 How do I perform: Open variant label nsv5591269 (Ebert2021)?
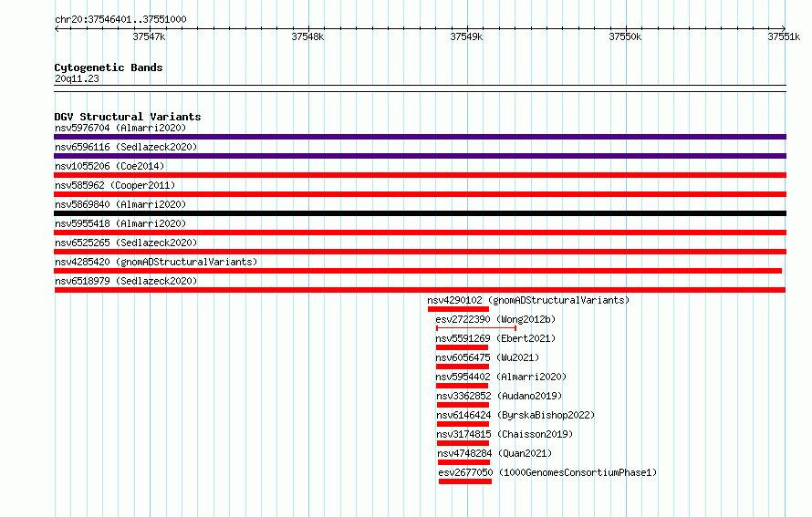point(495,338)
